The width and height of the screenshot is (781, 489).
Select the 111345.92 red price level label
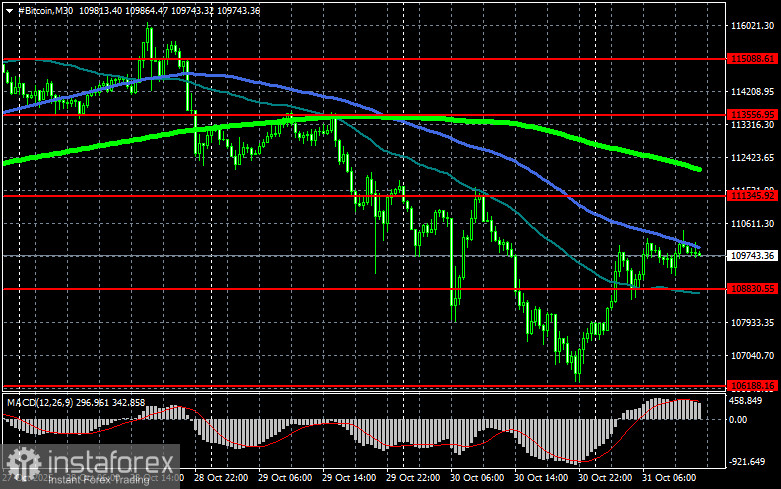point(752,196)
